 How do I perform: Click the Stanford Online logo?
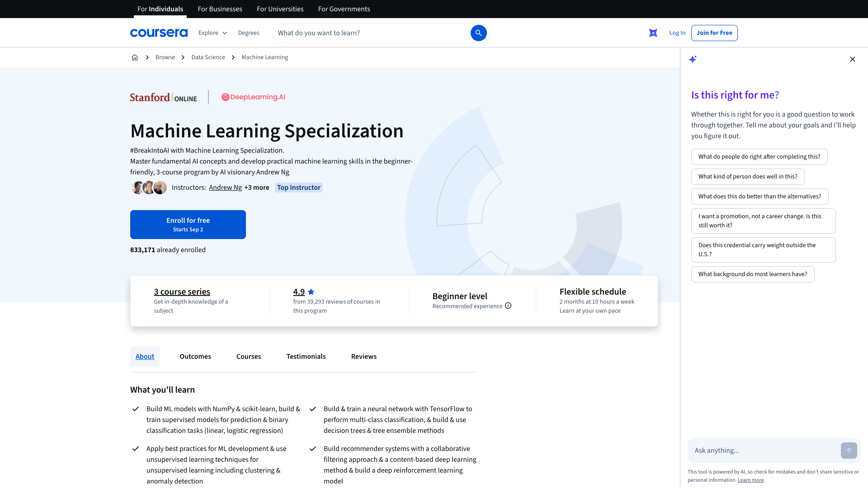pyautogui.click(x=163, y=97)
